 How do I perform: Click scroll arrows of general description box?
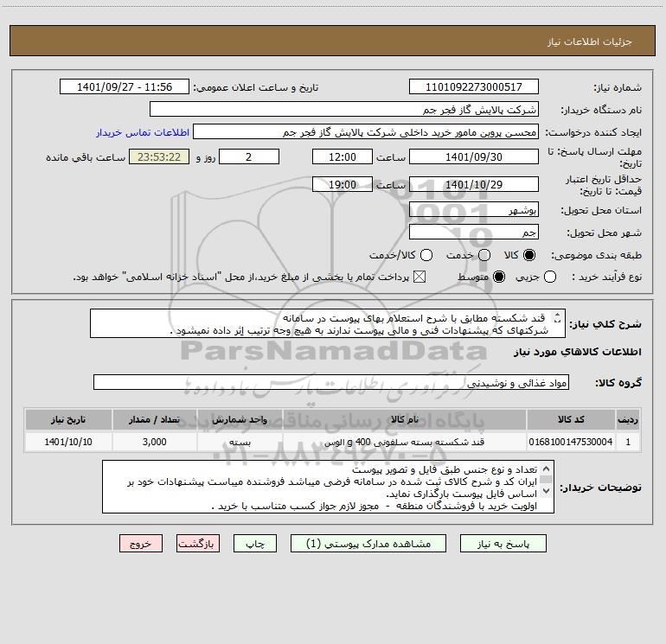pyautogui.click(x=557, y=317)
